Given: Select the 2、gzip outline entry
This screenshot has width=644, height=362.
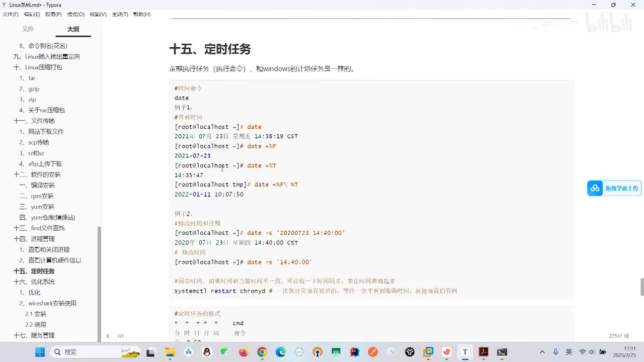Looking at the screenshot, I should pos(29,89).
